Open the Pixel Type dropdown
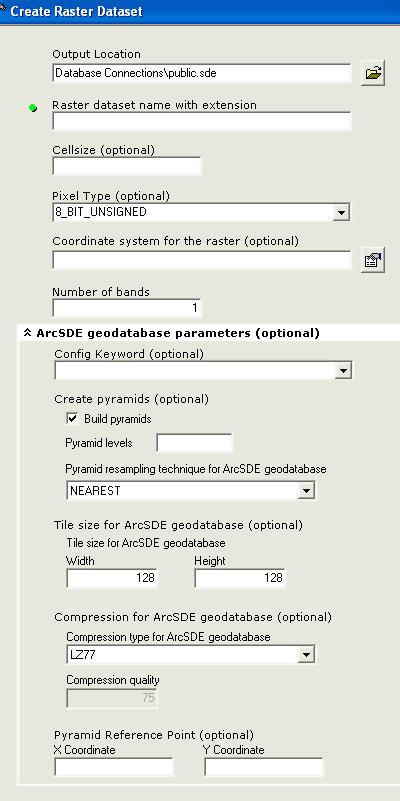Viewport: 400px width, 801px height. [x=341, y=212]
